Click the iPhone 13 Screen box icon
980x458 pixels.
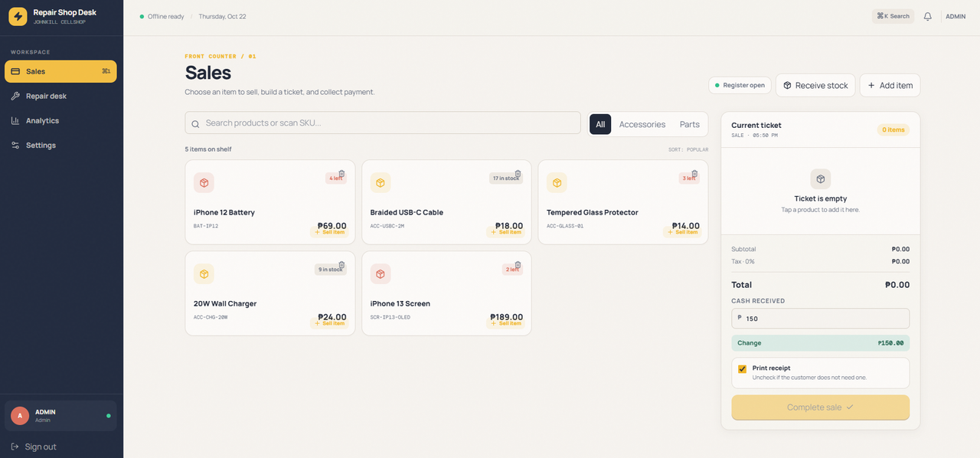[381, 273]
